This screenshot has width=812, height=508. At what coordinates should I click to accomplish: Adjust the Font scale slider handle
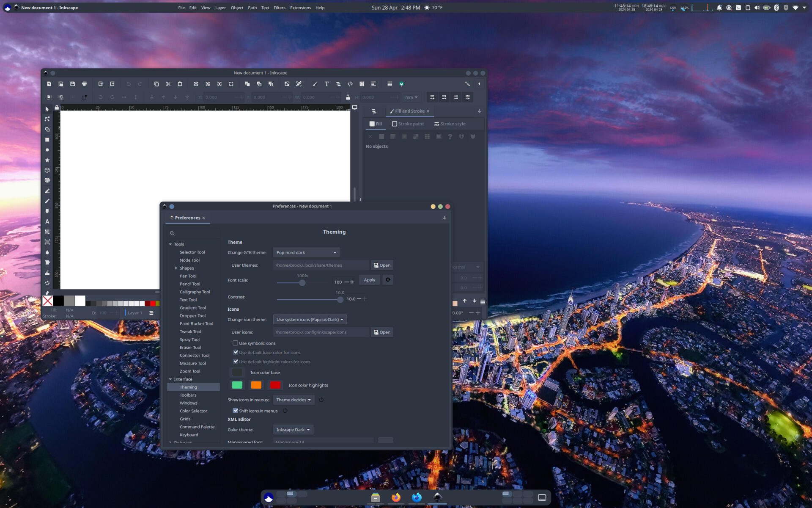302,282
